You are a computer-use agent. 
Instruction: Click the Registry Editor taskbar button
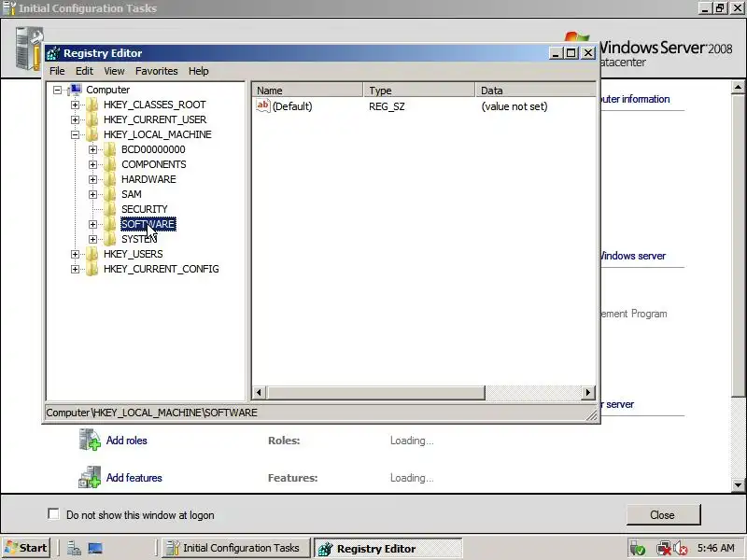click(388, 548)
